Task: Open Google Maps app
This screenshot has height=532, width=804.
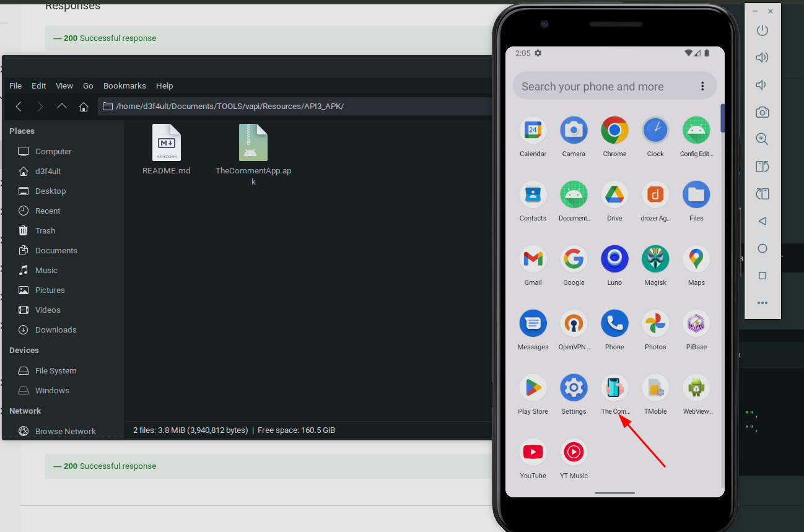Action: point(696,259)
